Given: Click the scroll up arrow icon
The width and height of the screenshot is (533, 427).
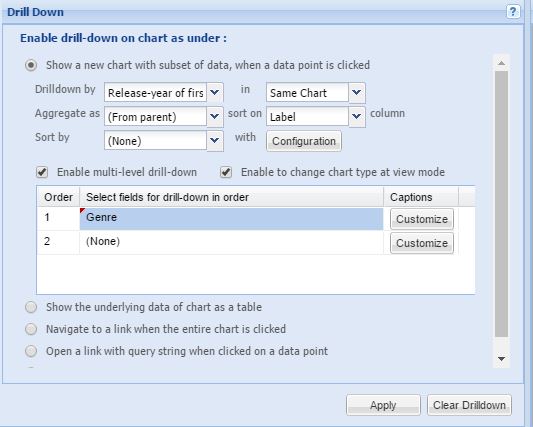Looking at the screenshot, I should click(501, 63).
